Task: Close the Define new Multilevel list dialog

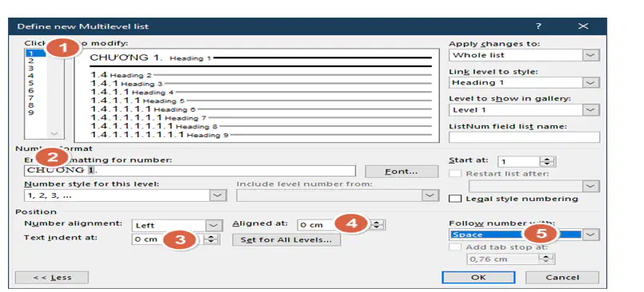Action: pyautogui.click(x=583, y=26)
